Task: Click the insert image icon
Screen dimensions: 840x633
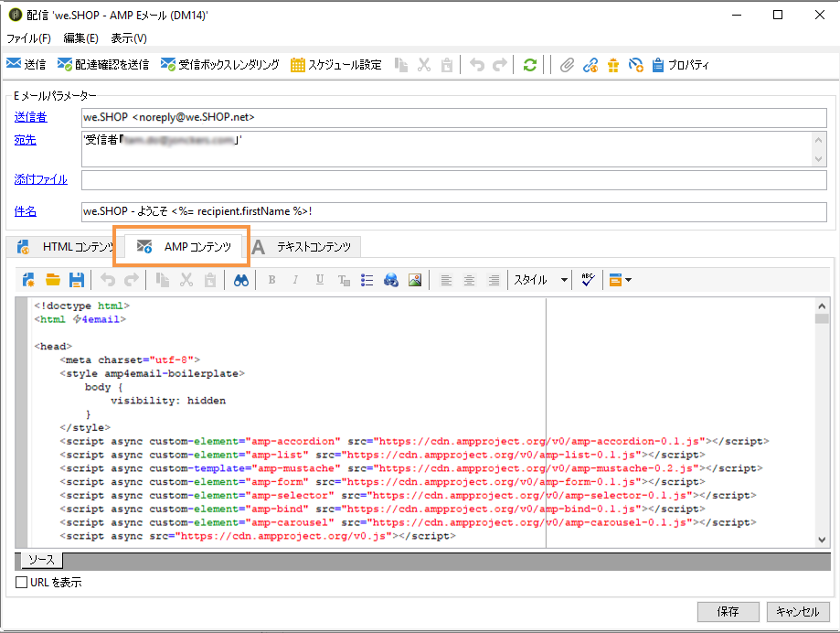Action: coord(415,279)
